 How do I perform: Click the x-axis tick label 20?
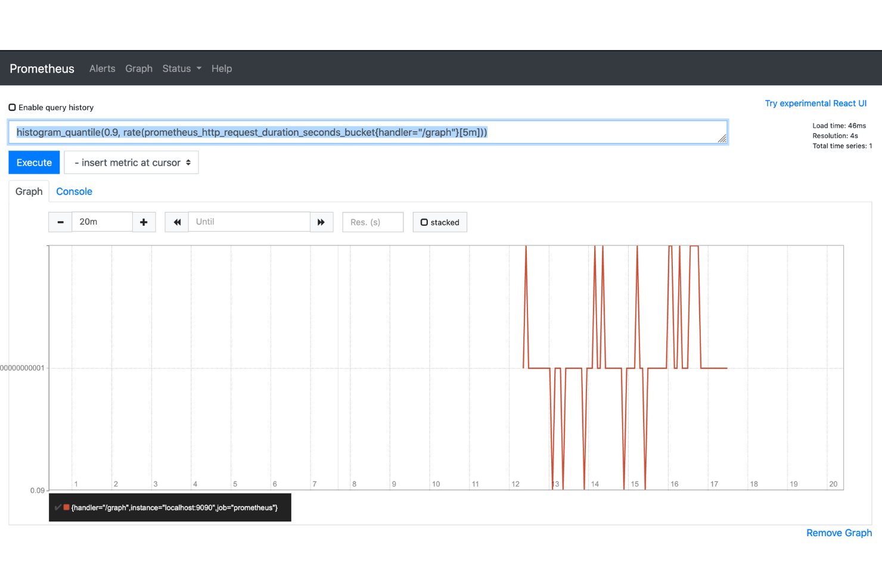pos(833,484)
